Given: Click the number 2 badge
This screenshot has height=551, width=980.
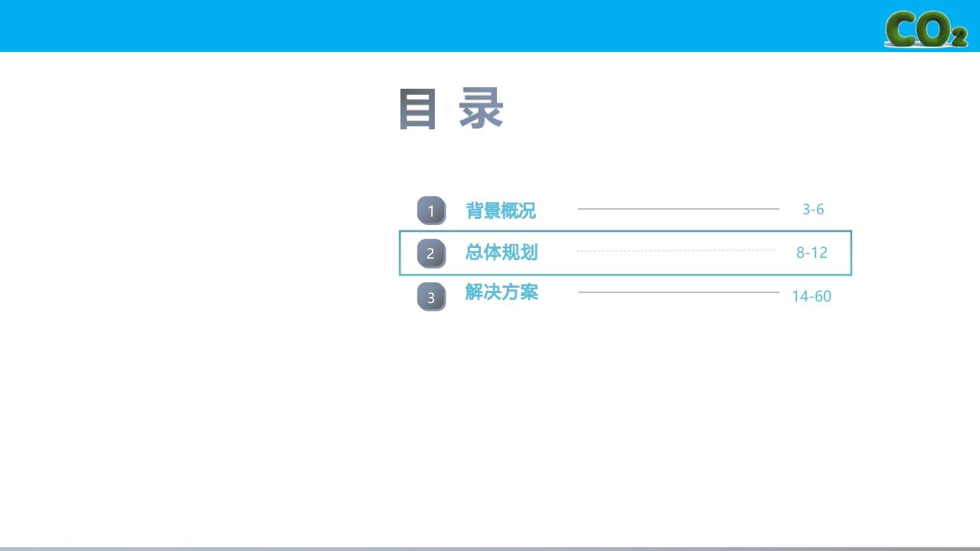Looking at the screenshot, I should click(x=431, y=253).
